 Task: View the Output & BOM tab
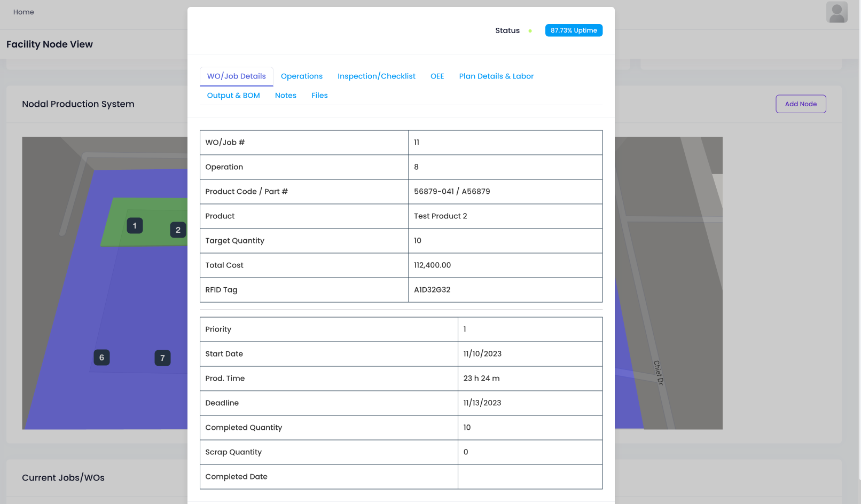point(233,96)
